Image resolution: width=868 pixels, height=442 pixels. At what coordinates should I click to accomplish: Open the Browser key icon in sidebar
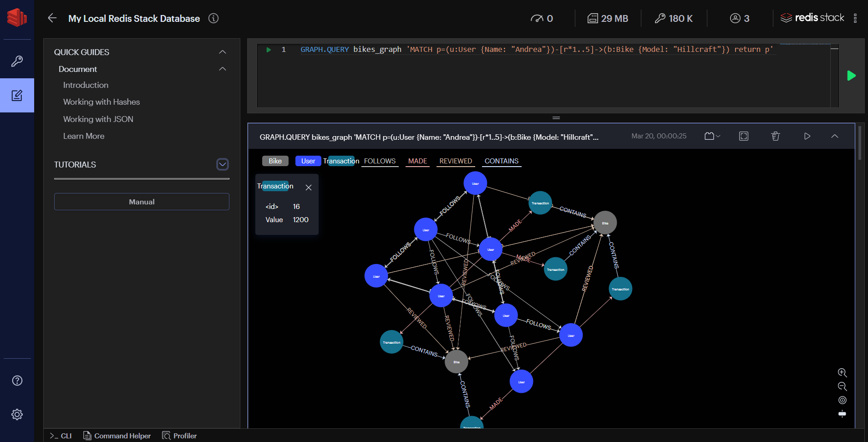(x=17, y=61)
